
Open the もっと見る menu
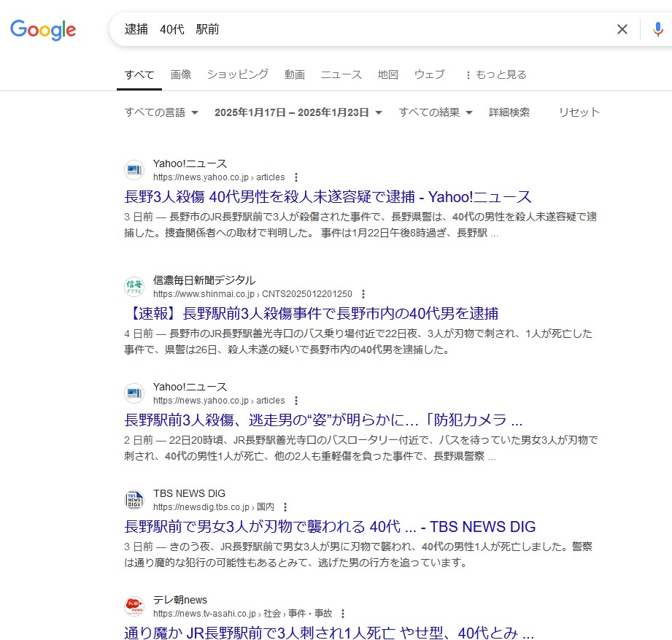tap(496, 74)
